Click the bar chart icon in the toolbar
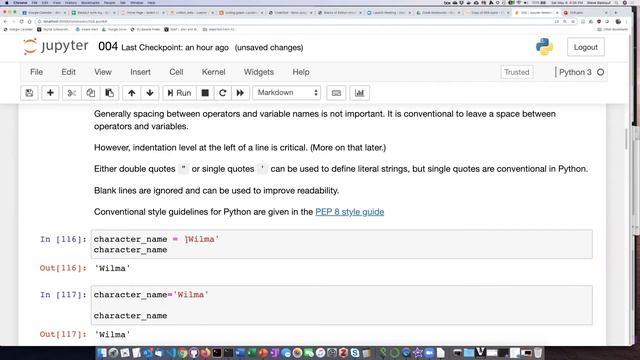This screenshot has height=360, width=640. 359,93
